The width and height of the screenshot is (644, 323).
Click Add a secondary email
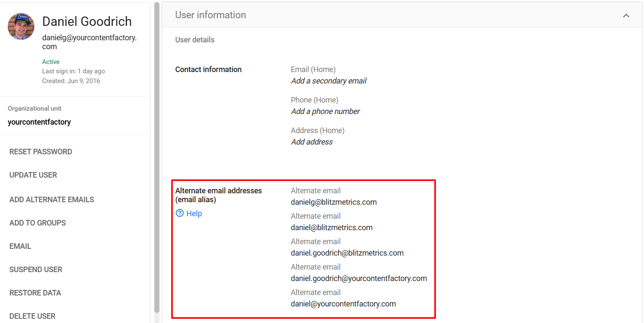point(328,81)
